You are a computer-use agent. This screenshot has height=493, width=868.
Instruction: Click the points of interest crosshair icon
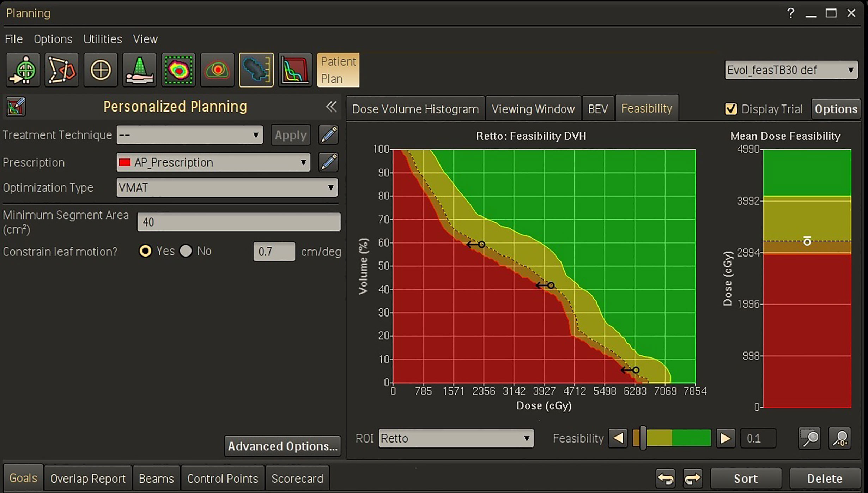pyautogui.click(x=101, y=70)
